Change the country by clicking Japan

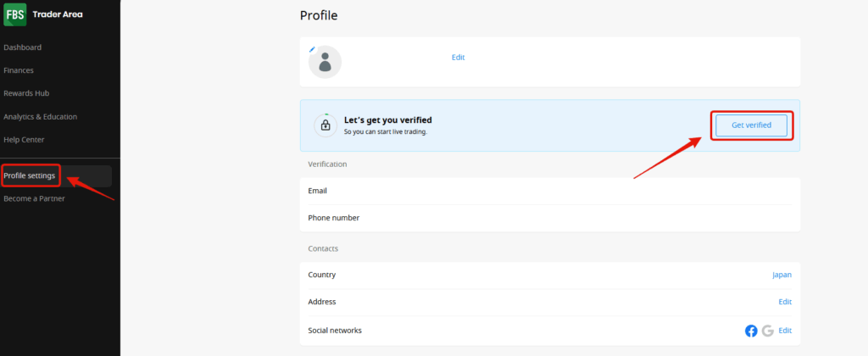pyautogui.click(x=781, y=275)
